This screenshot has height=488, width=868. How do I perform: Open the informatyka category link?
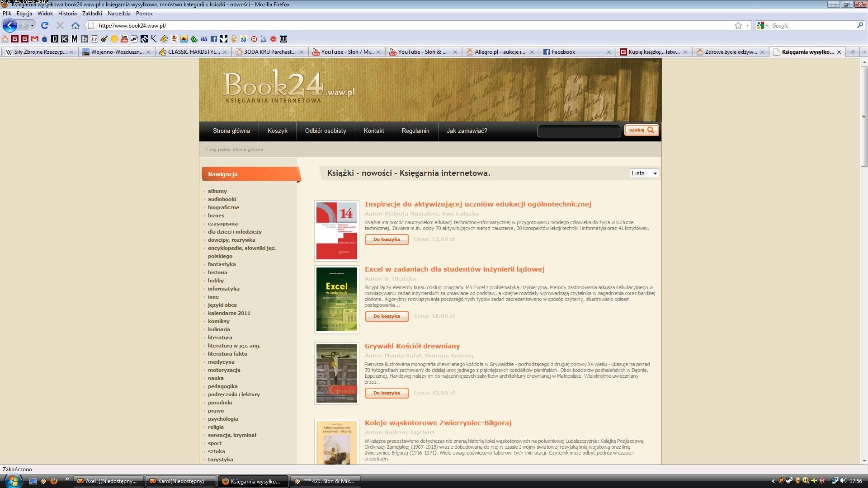[223, 289]
